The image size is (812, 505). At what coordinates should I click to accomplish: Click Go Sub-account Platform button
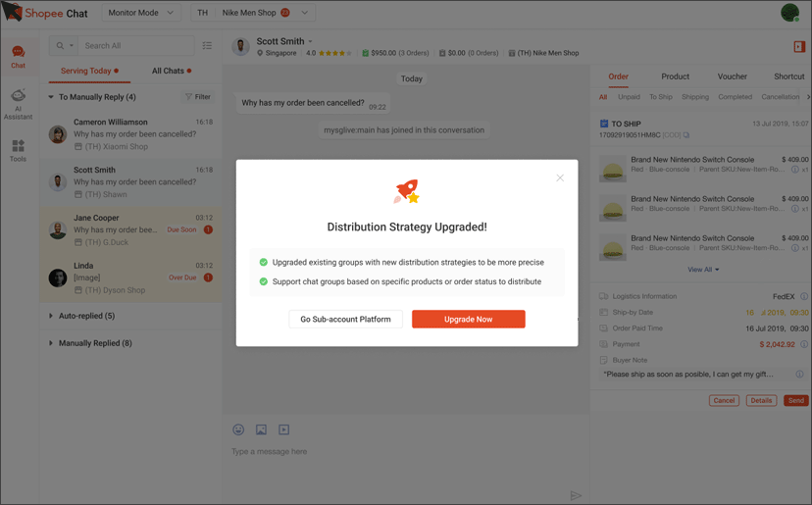coord(345,319)
